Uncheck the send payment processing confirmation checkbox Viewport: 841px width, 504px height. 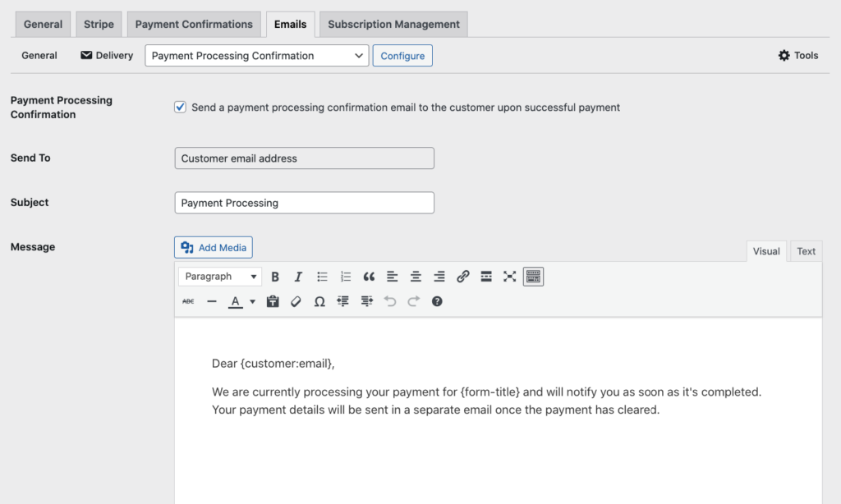(181, 107)
